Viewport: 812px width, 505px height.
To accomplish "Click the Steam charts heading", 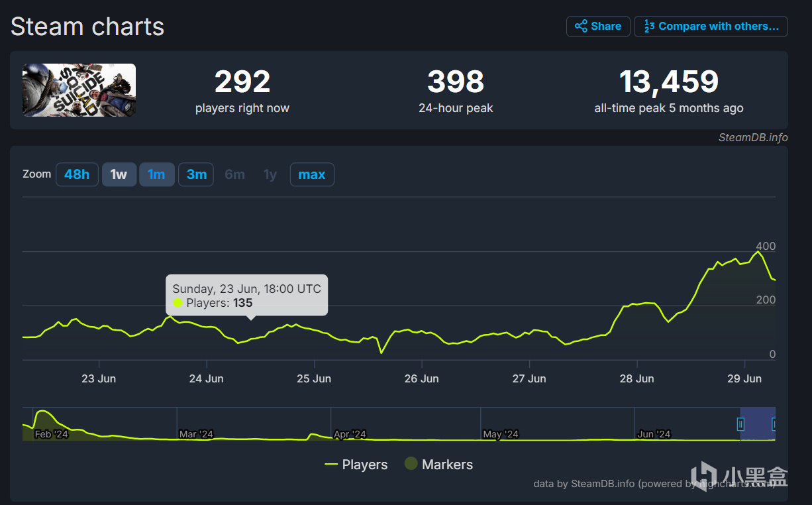I will coord(87,27).
